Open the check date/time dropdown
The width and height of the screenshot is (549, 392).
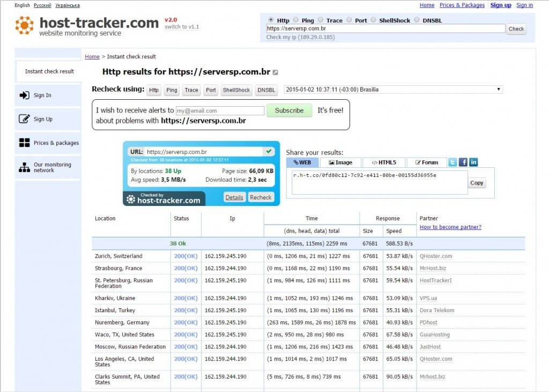[393, 90]
